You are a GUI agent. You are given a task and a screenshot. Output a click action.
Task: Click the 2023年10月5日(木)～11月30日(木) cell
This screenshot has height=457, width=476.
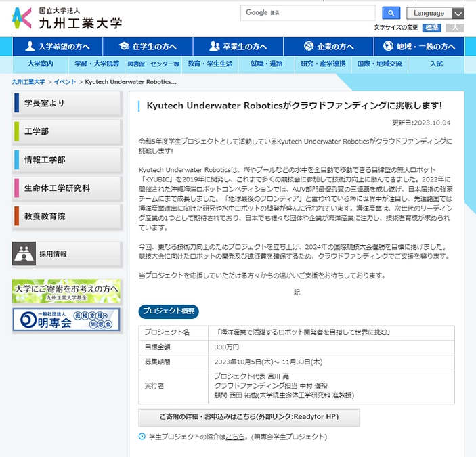(331, 362)
